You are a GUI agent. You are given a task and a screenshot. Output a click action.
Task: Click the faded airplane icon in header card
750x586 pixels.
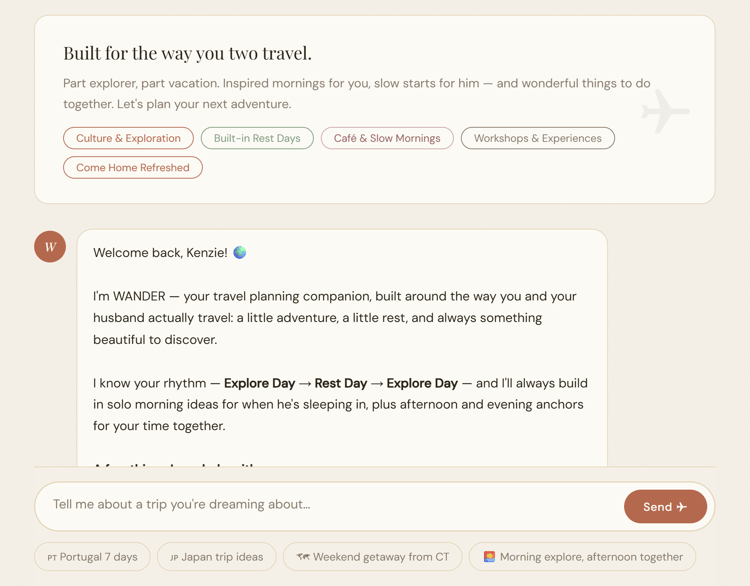(x=665, y=112)
